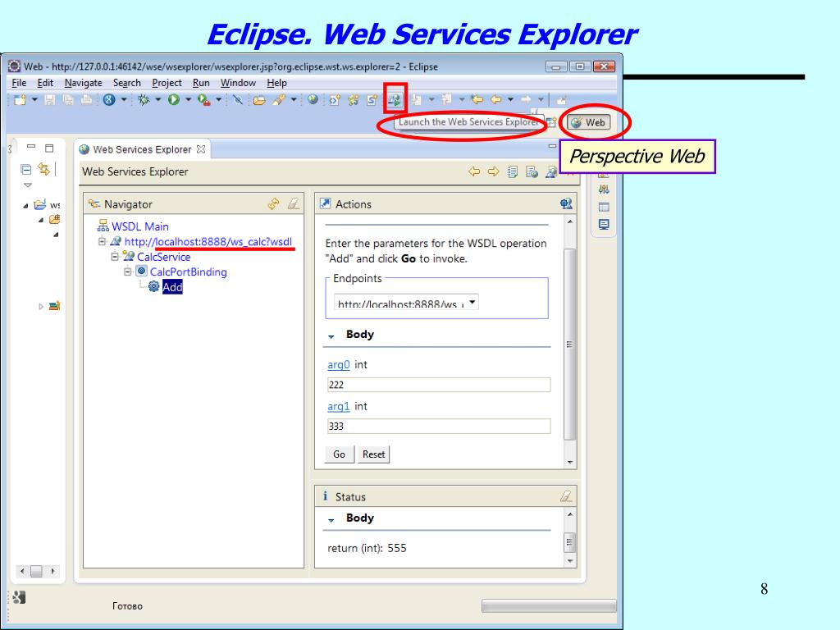
Task: Open the File menu
Action: [19, 83]
